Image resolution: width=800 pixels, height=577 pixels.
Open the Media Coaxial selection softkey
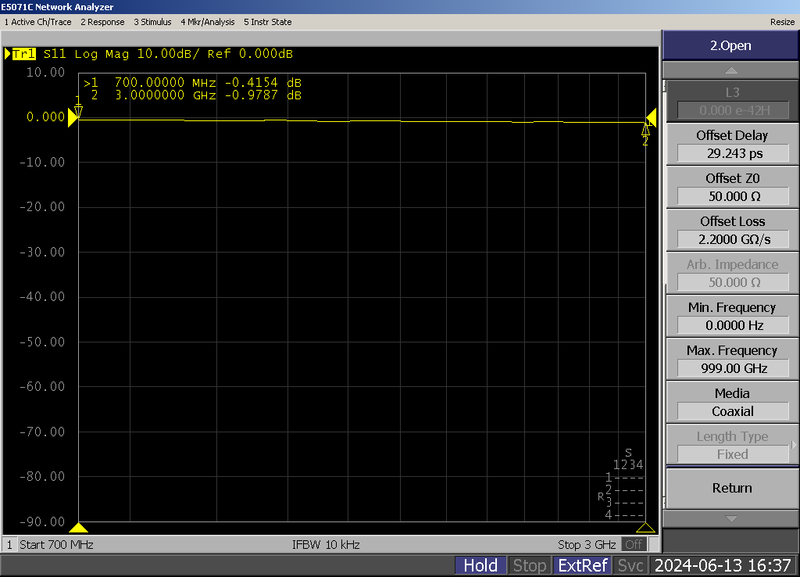pyautogui.click(x=732, y=411)
